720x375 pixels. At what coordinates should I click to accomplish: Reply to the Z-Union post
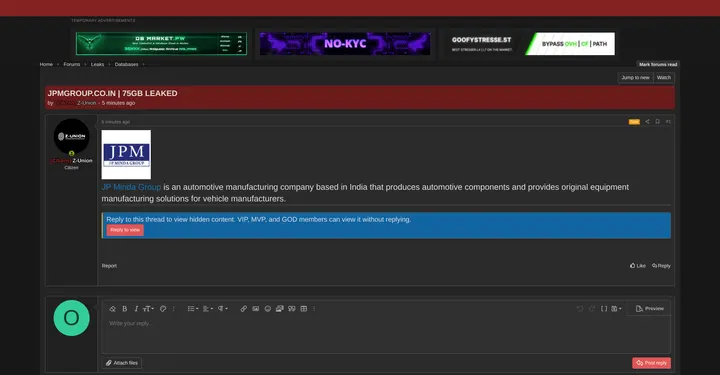tap(661, 266)
